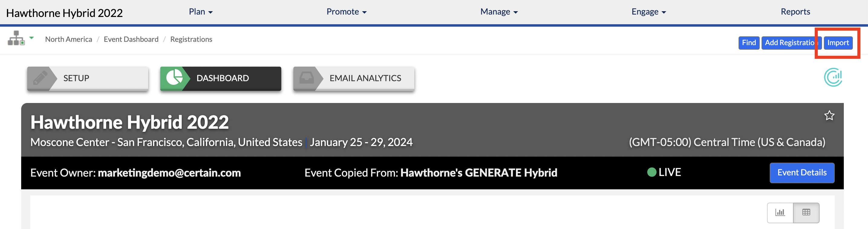Click the pencil icon on the SETUP tab
Viewport: 868px width, 229px height.
point(40,78)
